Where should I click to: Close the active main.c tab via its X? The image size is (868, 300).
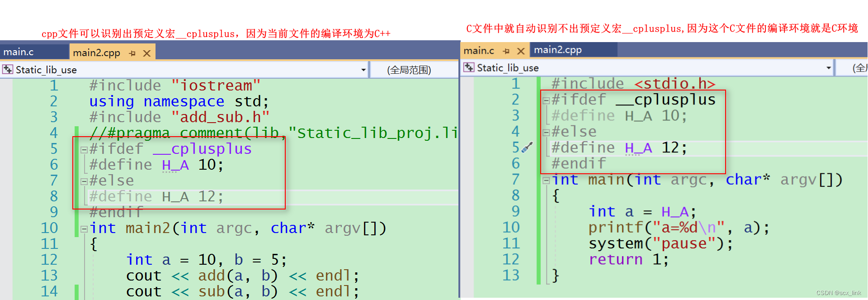click(521, 51)
